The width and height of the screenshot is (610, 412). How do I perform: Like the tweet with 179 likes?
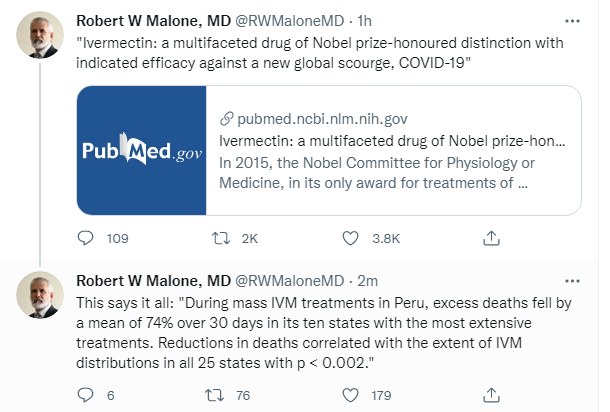click(x=350, y=395)
